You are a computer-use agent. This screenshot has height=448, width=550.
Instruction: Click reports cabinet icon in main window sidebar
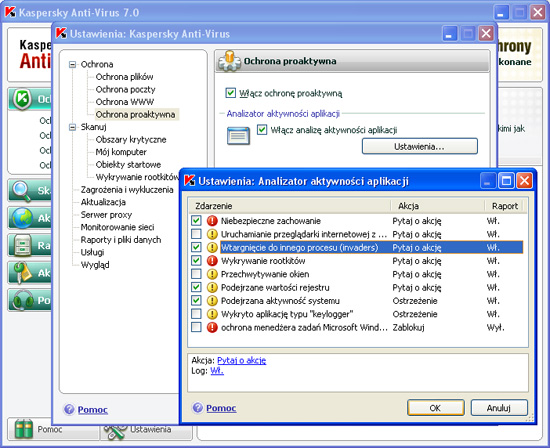pyautogui.click(x=22, y=245)
